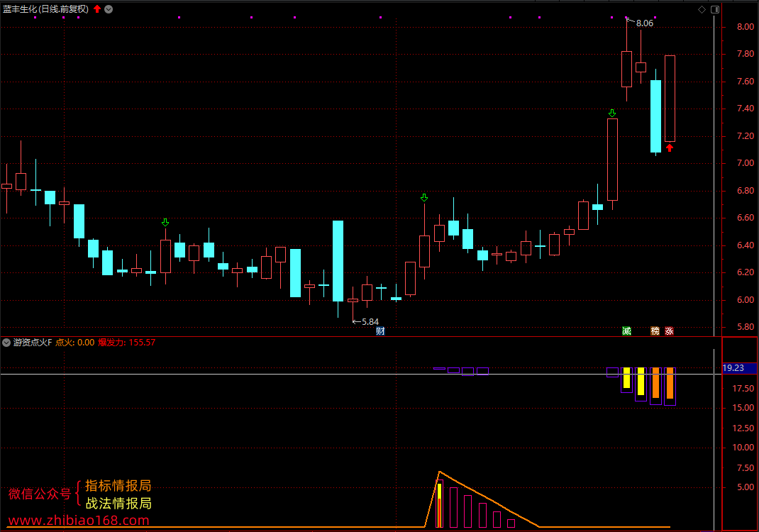Click the 7.00 price axis label
Image resolution: width=759 pixels, height=532 pixels.
coord(746,164)
